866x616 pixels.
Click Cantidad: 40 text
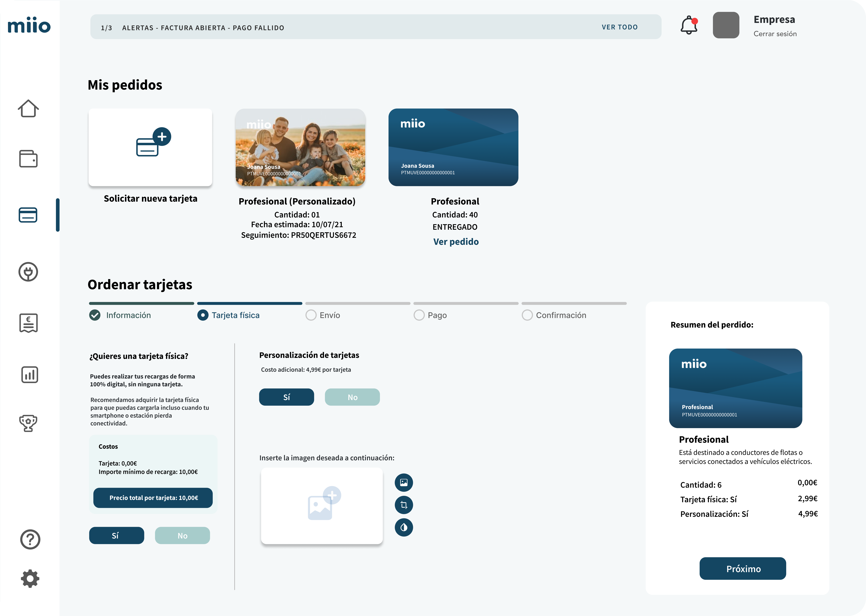[455, 215]
